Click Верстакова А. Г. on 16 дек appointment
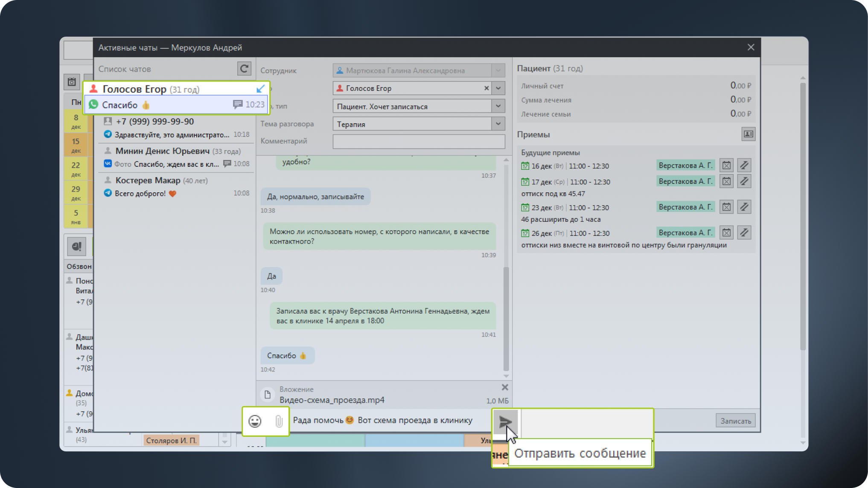The image size is (868, 488). pos(685,166)
